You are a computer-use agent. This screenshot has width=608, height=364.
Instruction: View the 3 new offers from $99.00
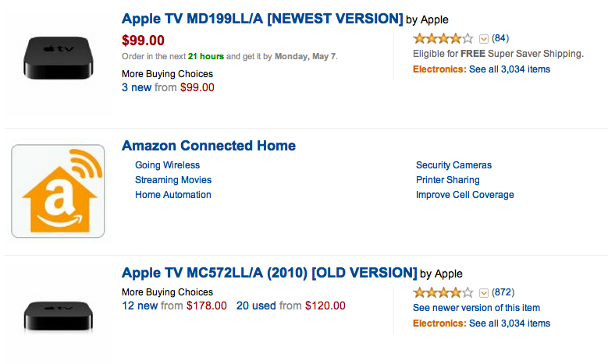coord(168,87)
